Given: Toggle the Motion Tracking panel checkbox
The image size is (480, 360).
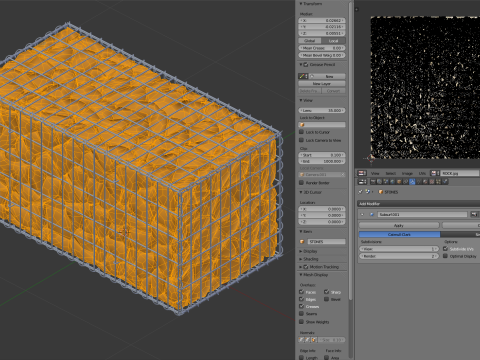Looking at the screenshot, I should 306,267.
